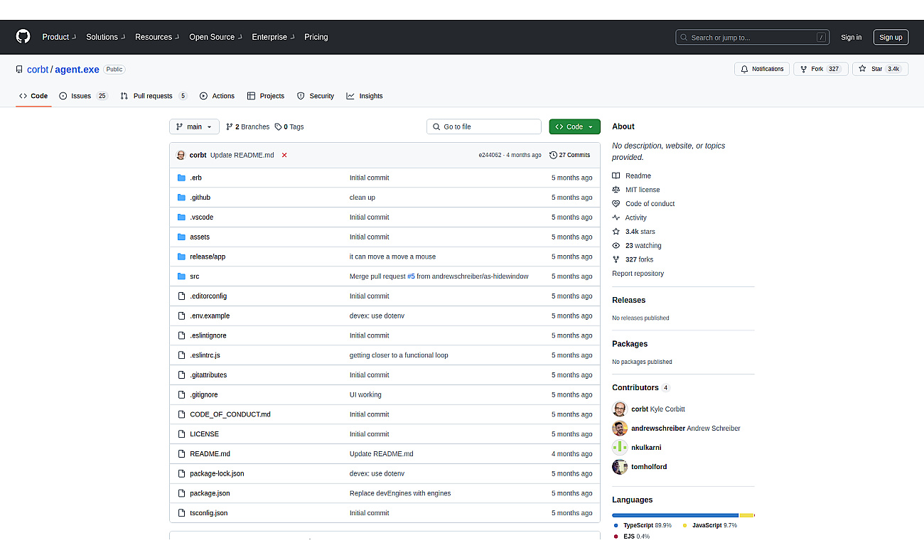Click the tsconfig.json file icon

point(181,513)
